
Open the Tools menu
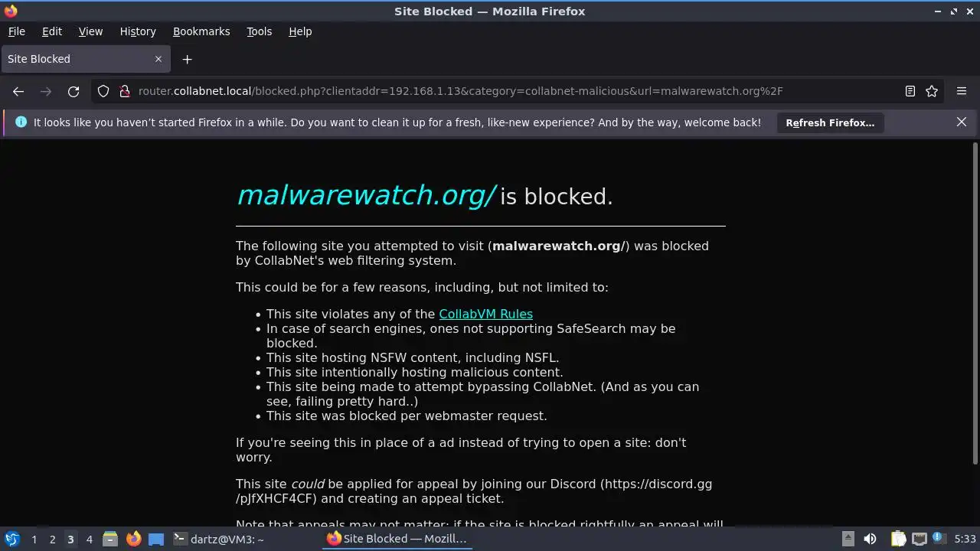point(260,31)
